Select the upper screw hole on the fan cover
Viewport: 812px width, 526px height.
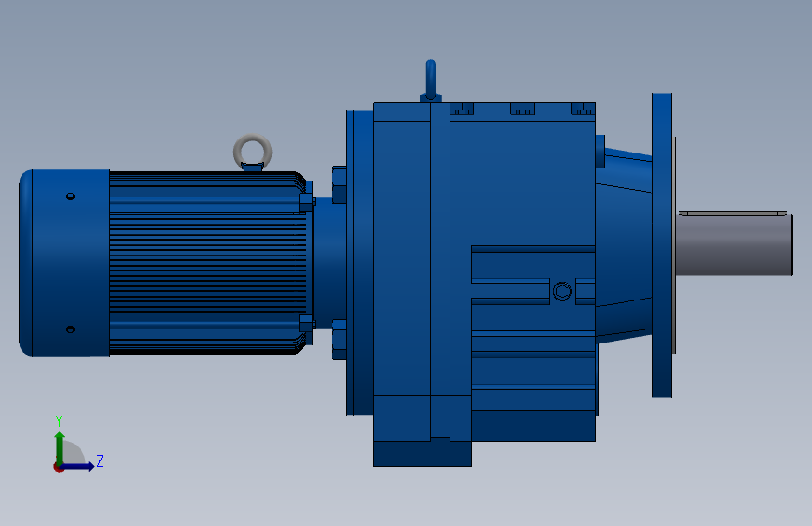click(x=71, y=197)
